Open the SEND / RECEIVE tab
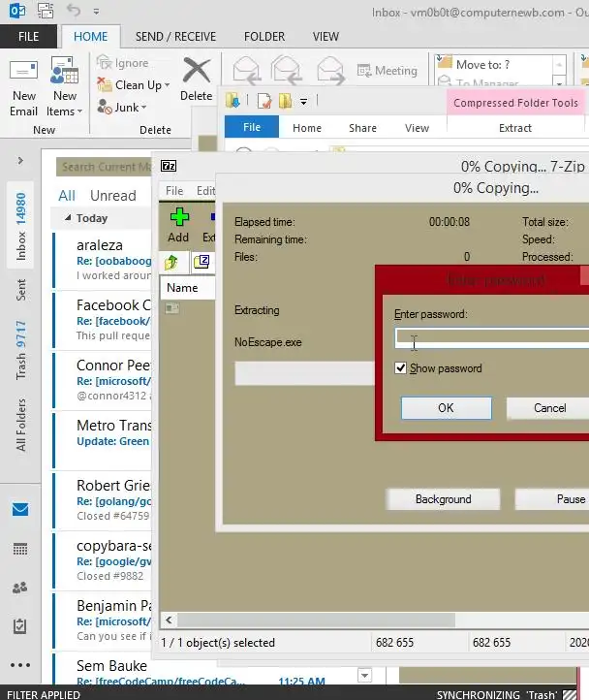The width and height of the screenshot is (589, 700). (175, 36)
